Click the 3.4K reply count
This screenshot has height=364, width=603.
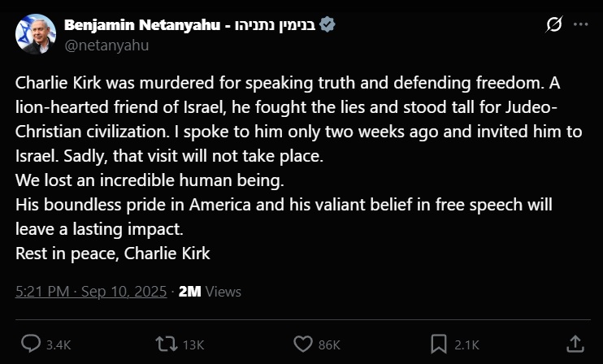[x=58, y=344]
